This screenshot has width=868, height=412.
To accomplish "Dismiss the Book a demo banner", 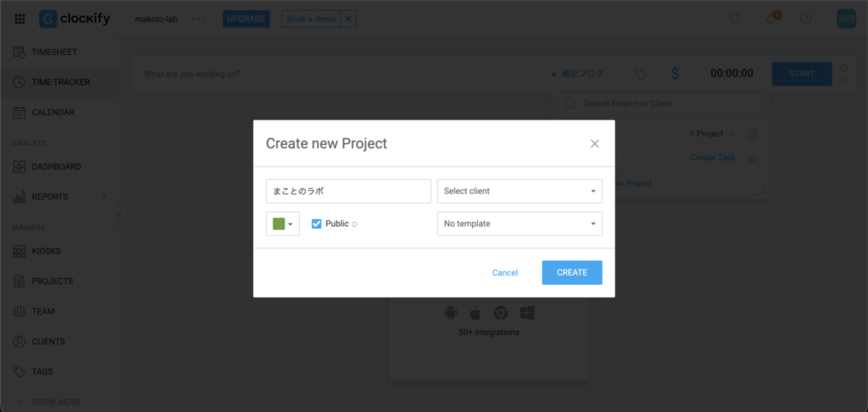I will [x=349, y=19].
